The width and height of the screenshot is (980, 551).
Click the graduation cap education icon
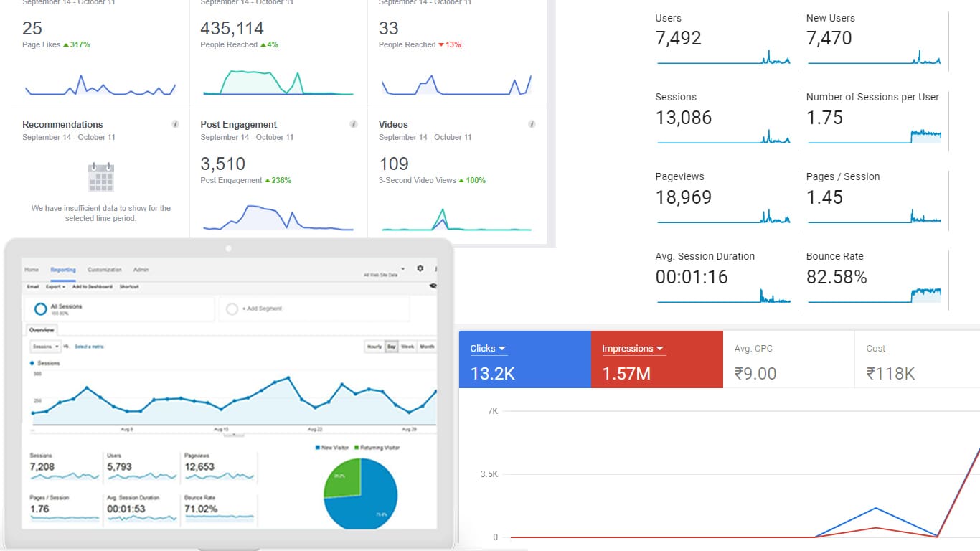point(433,286)
